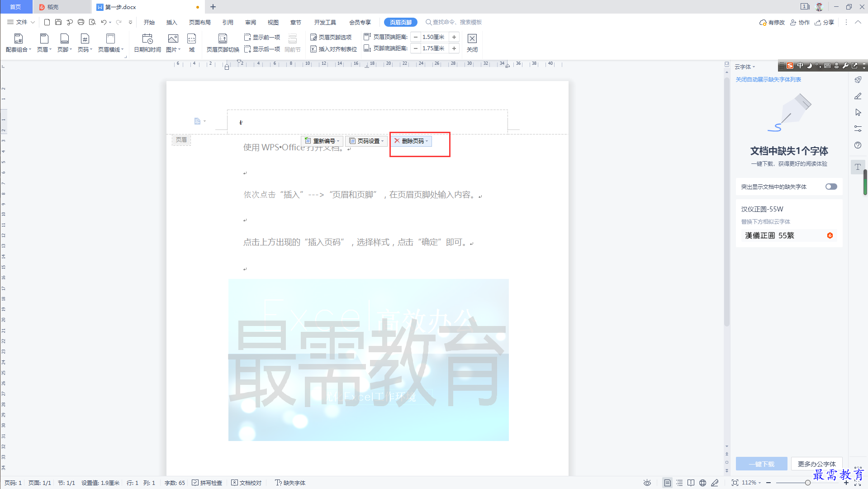The image size is (868, 489).
Task: Click the zoom slider handle
Action: 807,483
